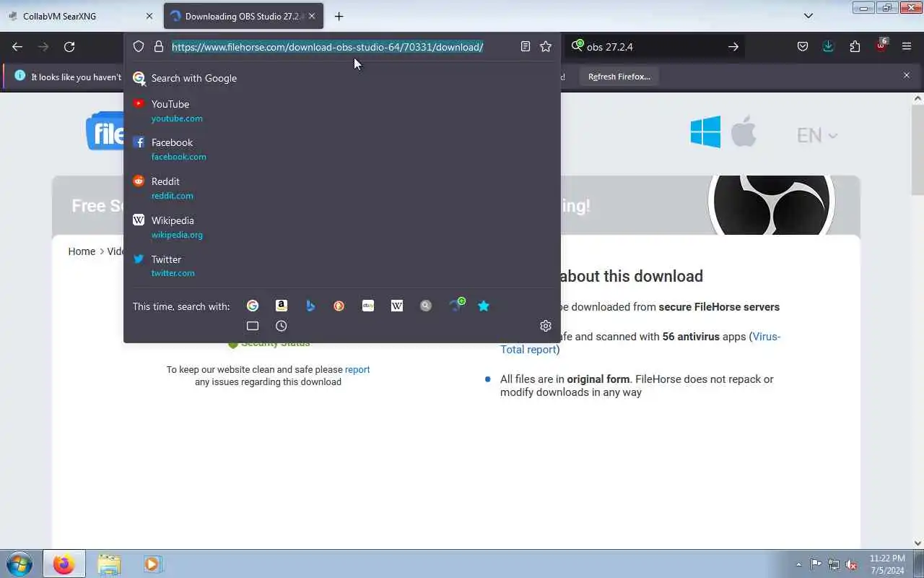Choose the YouTube suggestion

(x=342, y=111)
